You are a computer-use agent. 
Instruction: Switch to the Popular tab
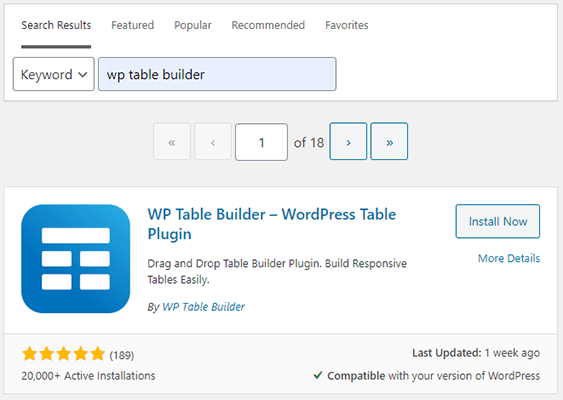click(193, 25)
